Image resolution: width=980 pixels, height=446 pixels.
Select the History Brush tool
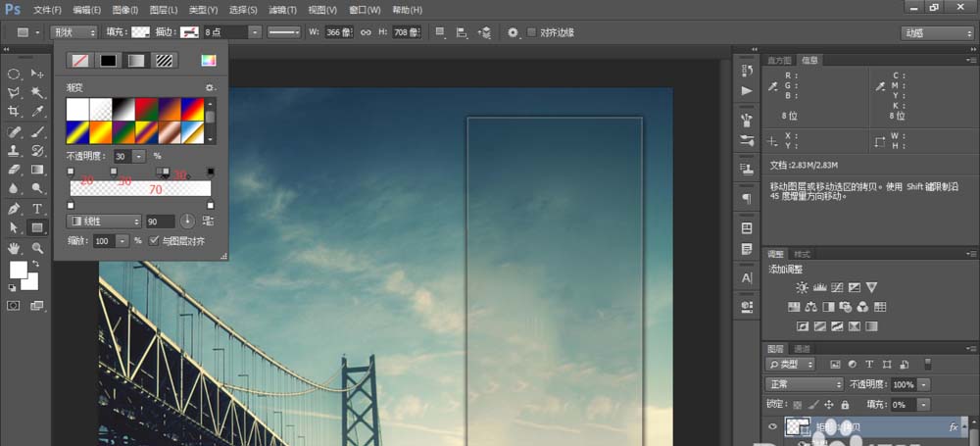[37, 151]
